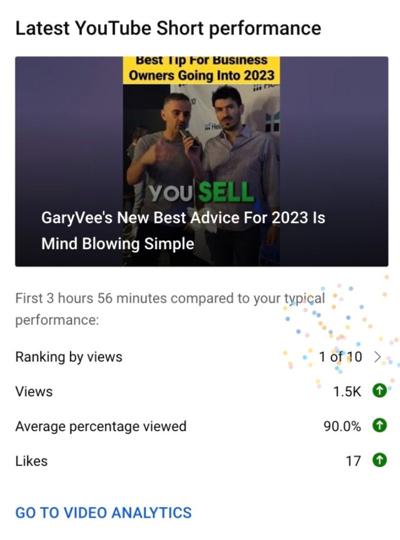The image size is (400, 540).
Task: Select the Ranking by views row
Action: click(x=202, y=357)
